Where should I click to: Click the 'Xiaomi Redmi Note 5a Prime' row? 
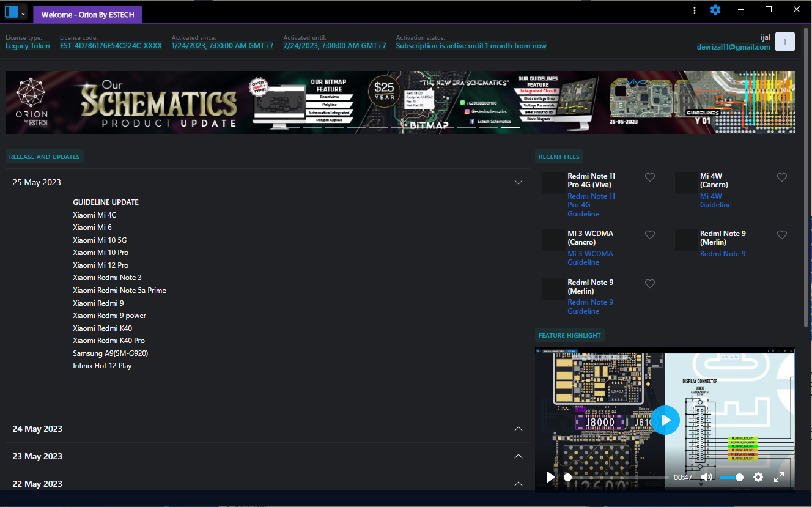tap(119, 291)
